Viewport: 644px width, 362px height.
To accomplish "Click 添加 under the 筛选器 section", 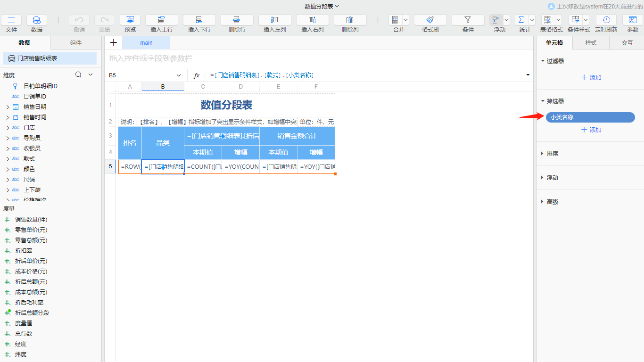I will (x=590, y=130).
